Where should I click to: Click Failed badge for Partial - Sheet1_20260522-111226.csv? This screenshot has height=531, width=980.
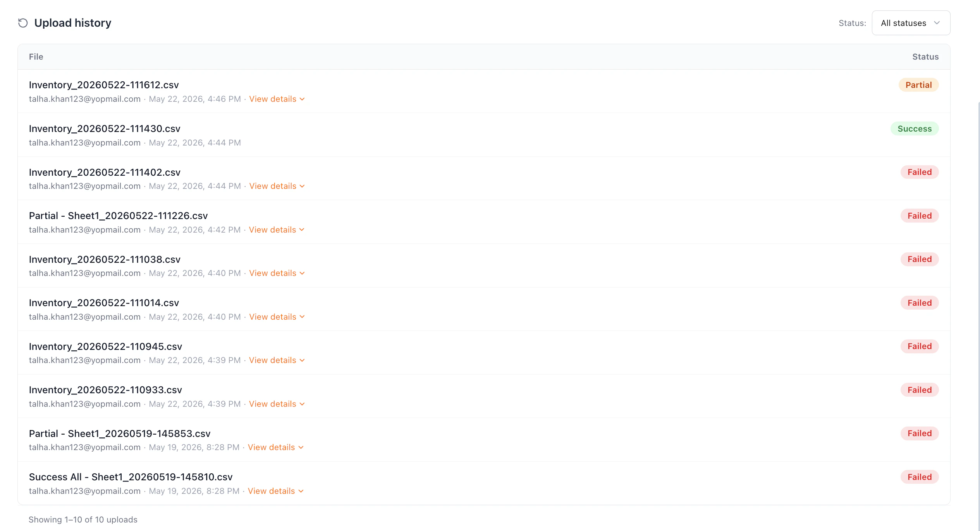pos(920,216)
